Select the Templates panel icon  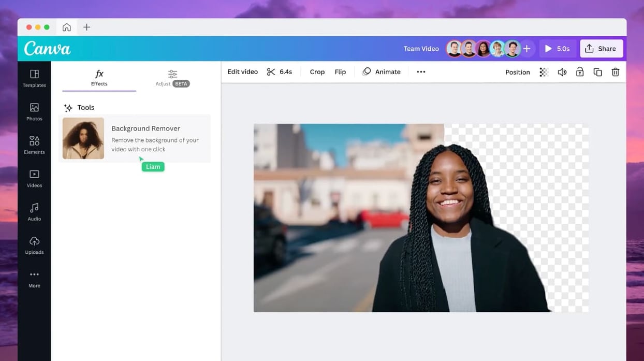tap(34, 78)
